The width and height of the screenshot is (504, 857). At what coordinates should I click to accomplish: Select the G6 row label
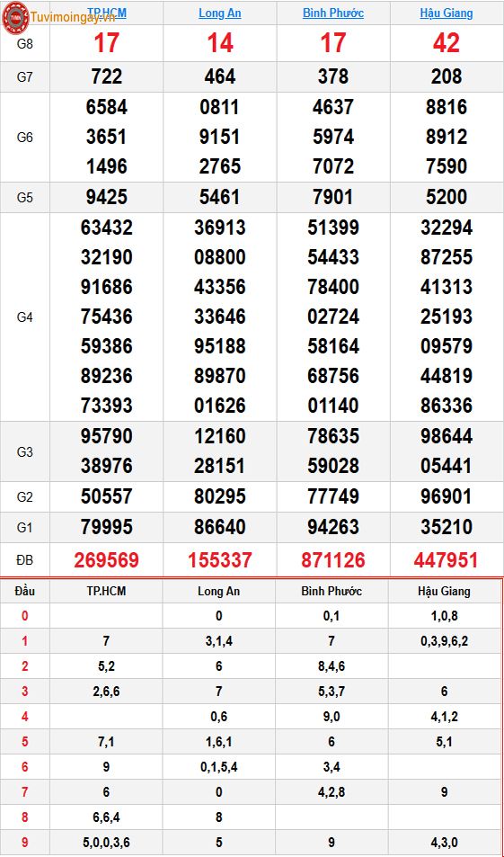[x=25, y=138]
